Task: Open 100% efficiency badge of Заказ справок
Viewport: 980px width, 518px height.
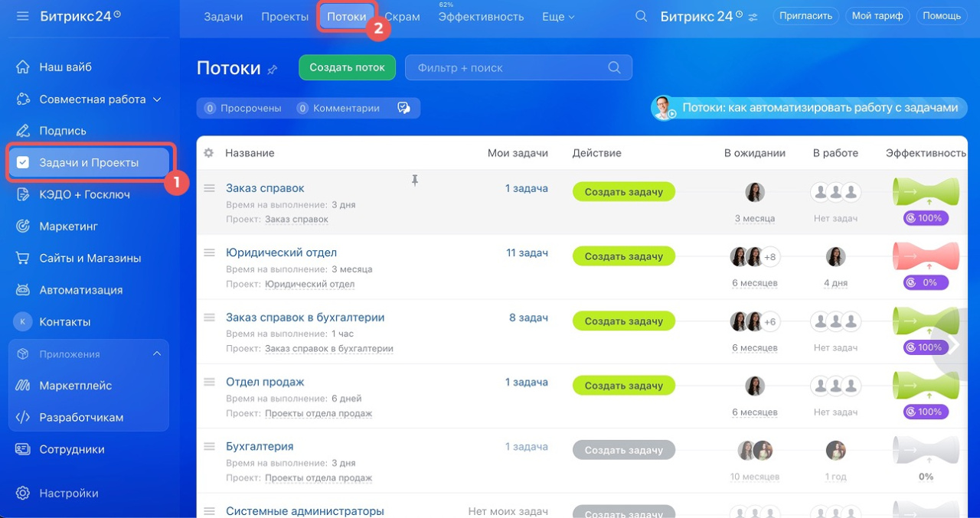Action: pos(925,218)
